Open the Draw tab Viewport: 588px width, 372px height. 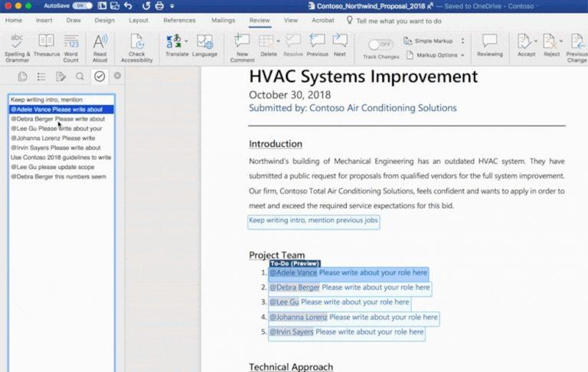[73, 20]
